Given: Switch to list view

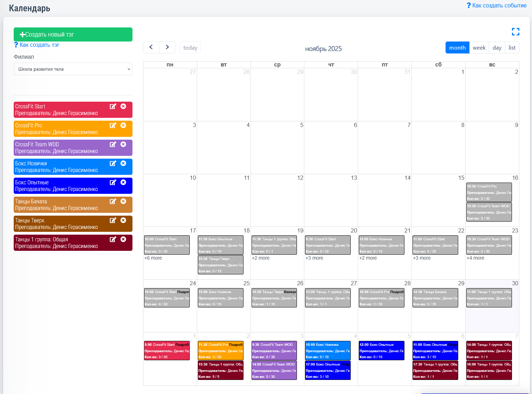Looking at the screenshot, I should click(512, 48).
